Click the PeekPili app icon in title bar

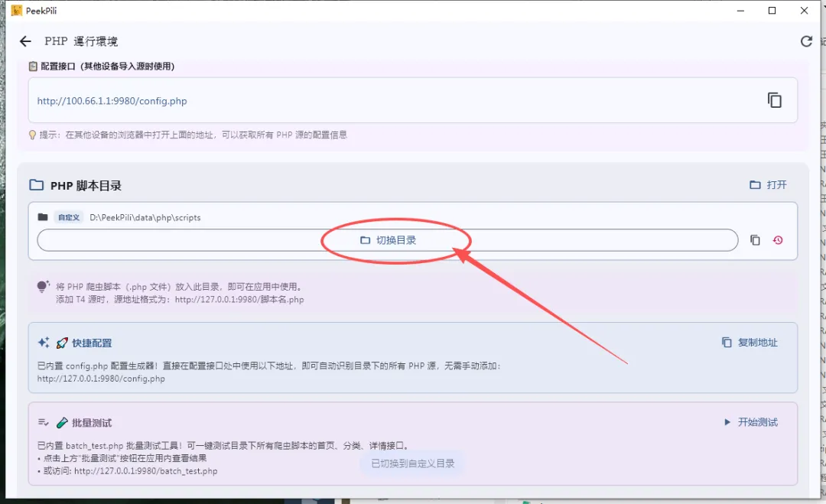point(17,11)
